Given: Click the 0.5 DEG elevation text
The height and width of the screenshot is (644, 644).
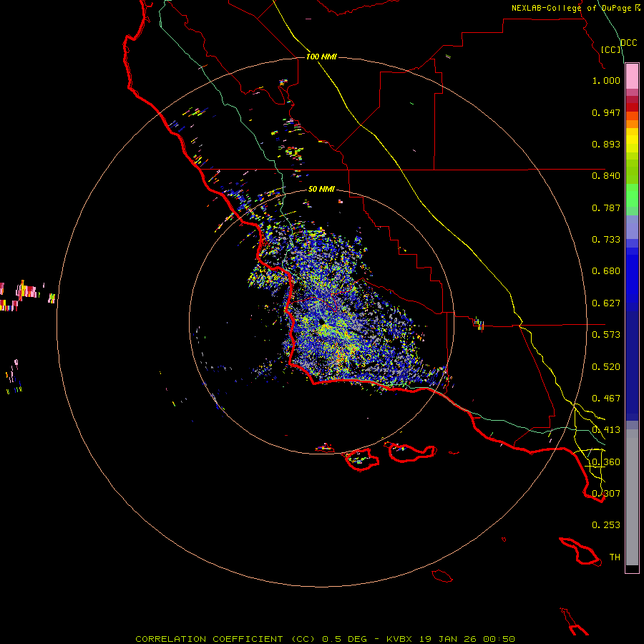Looking at the screenshot, I should click(x=344, y=639).
